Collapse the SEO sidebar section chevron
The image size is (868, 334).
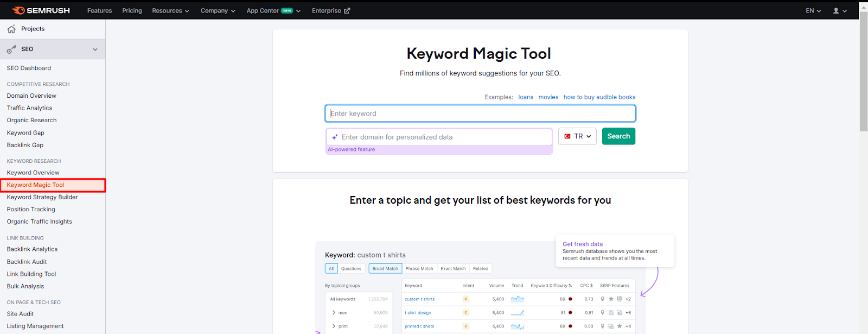(95, 49)
